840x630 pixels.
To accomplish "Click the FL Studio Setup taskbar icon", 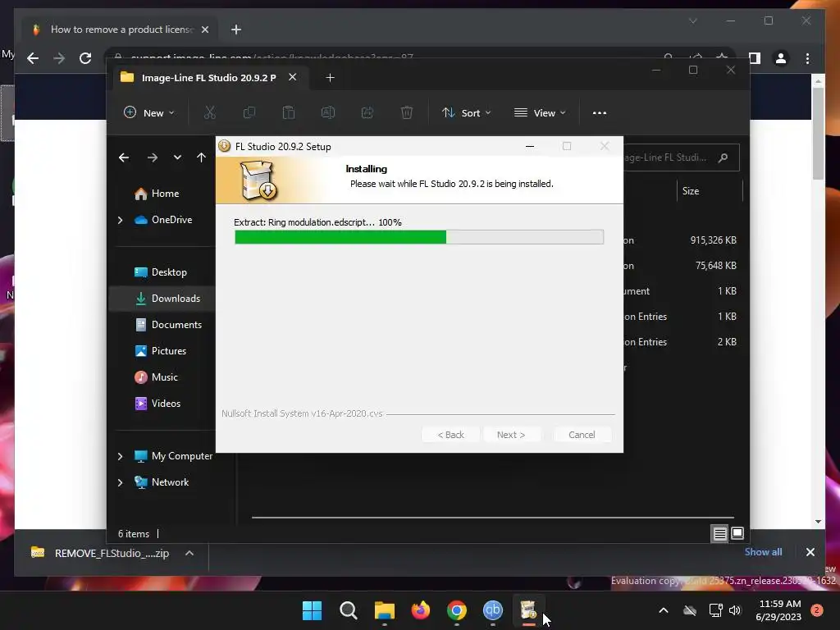I will [x=529, y=610].
